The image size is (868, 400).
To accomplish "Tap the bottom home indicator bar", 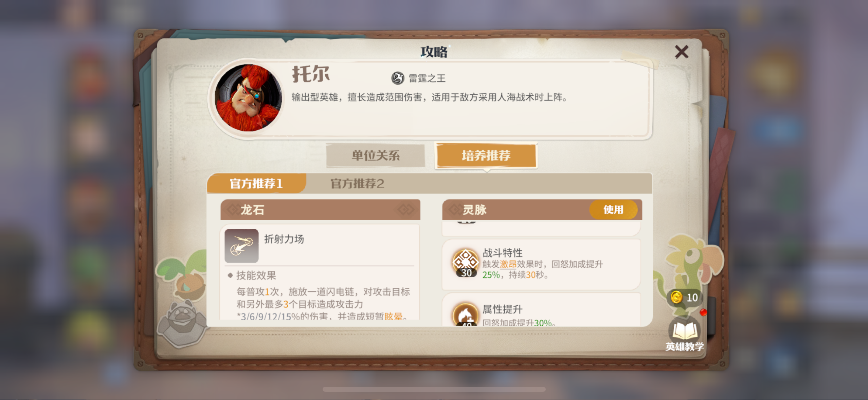I will point(434,389).
